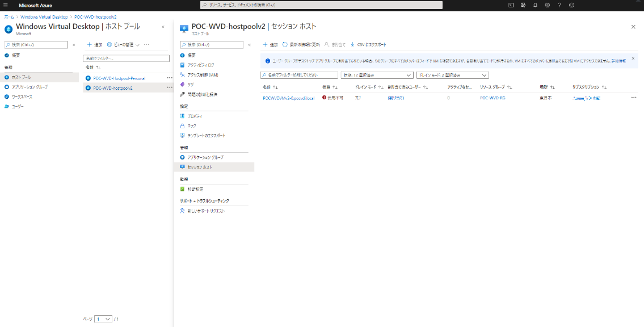Open ビューの管理 dropdown

click(x=123, y=45)
